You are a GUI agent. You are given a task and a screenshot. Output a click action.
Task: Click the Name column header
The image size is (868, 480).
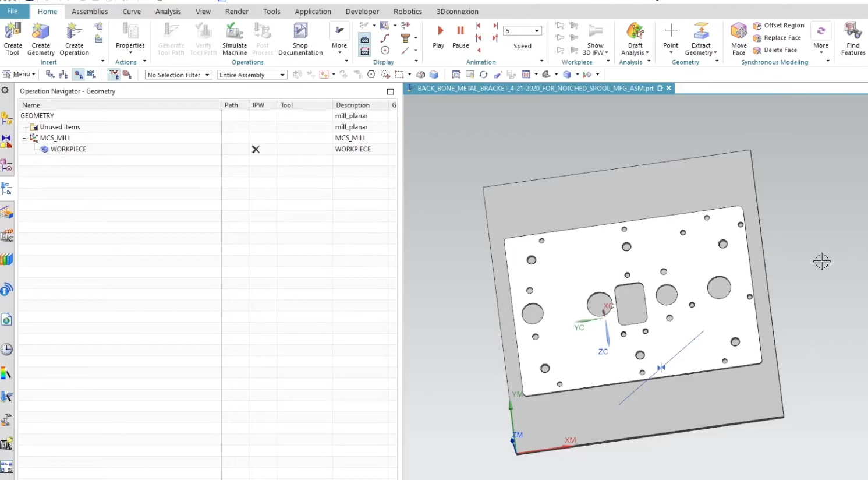[119, 105]
